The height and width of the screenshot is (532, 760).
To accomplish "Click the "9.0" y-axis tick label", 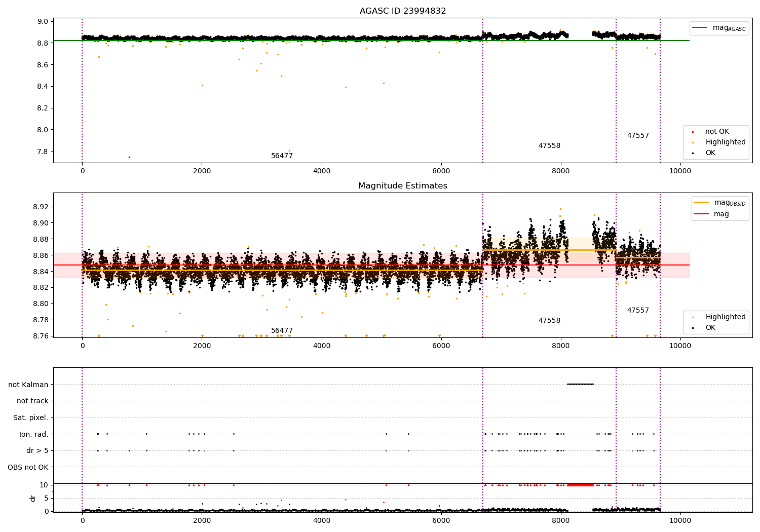I will 43,22.
